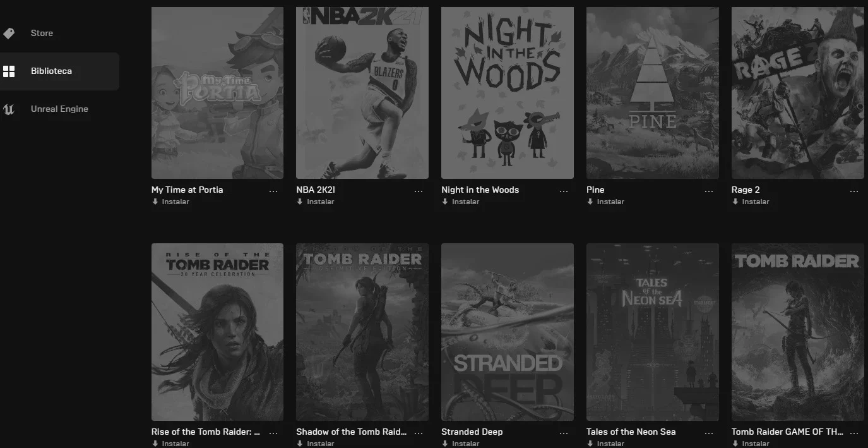Click the NBA 2K21 title text
The height and width of the screenshot is (448, 868).
[x=316, y=190]
